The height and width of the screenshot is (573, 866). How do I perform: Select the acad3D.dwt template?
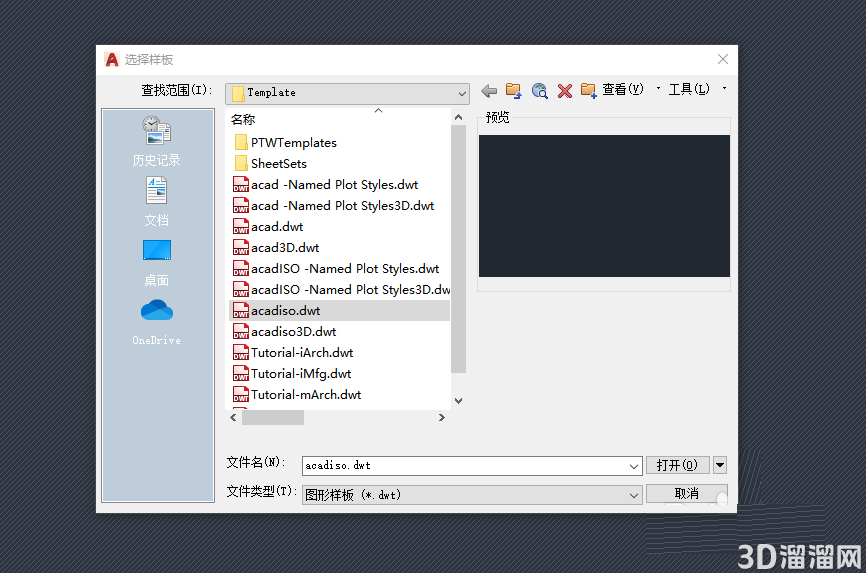pos(285,248)
